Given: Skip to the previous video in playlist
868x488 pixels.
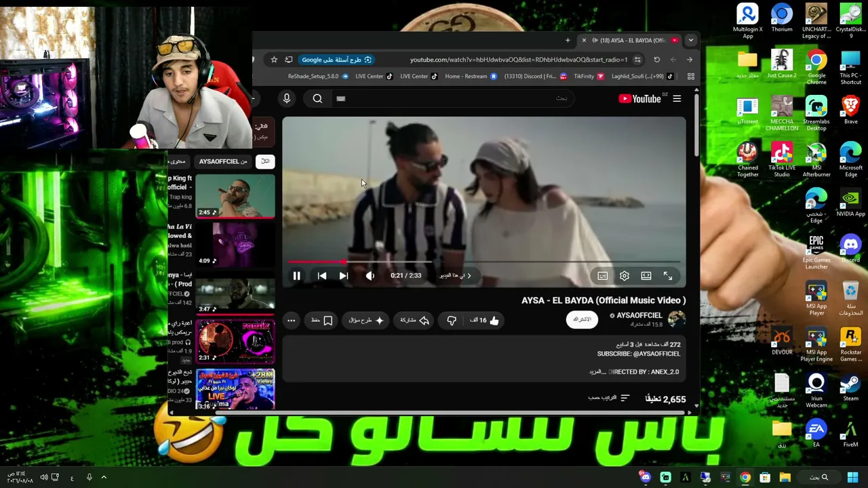Looking at the screenshot, I should (322, 276).
